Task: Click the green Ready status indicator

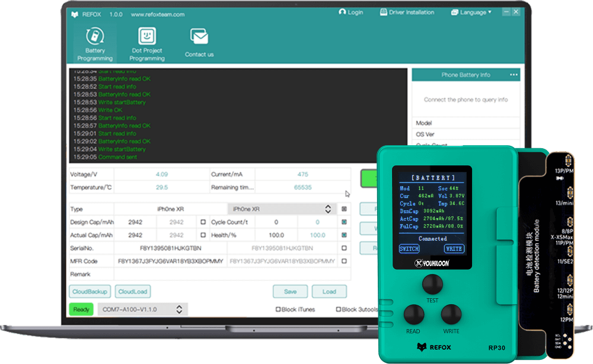Action: [81, 309]
